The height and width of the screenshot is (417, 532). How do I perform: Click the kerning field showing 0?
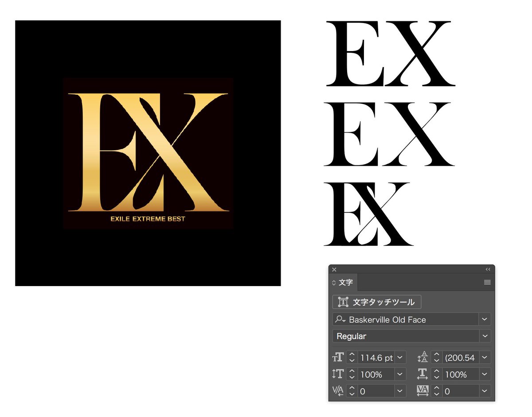pos(376,391)
